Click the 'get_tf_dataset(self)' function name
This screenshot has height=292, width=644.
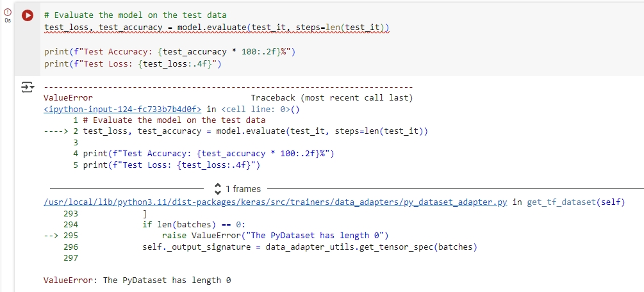pyautogui.click(x=576, y=202)
